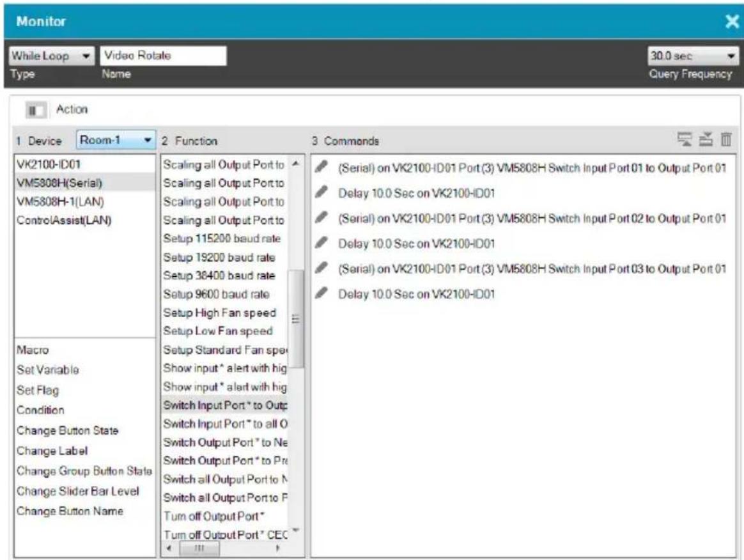Click function list scroll down arrow
This screenshot has width=744, height=560.
[x=295, y=529]
